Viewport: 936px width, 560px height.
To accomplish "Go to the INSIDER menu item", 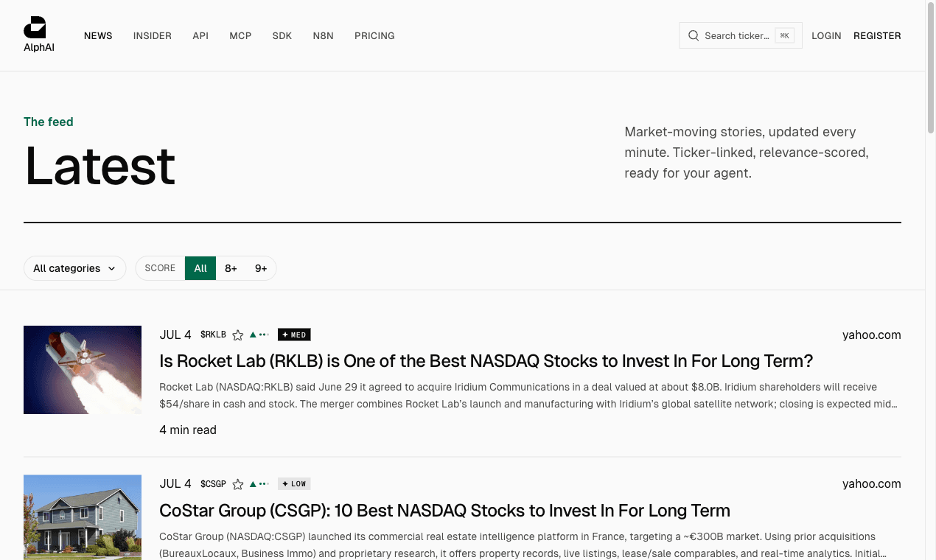I will click(x=153, y=35).
